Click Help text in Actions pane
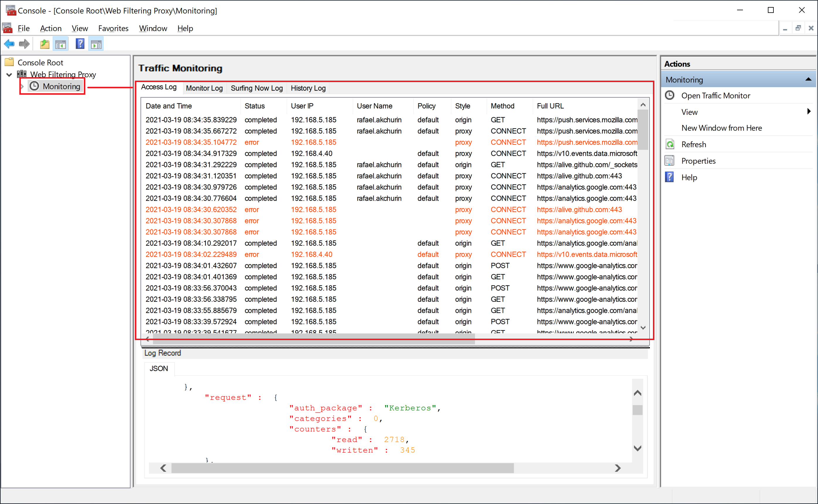Viewport: 818px width, 504px height. click(689, 177)
